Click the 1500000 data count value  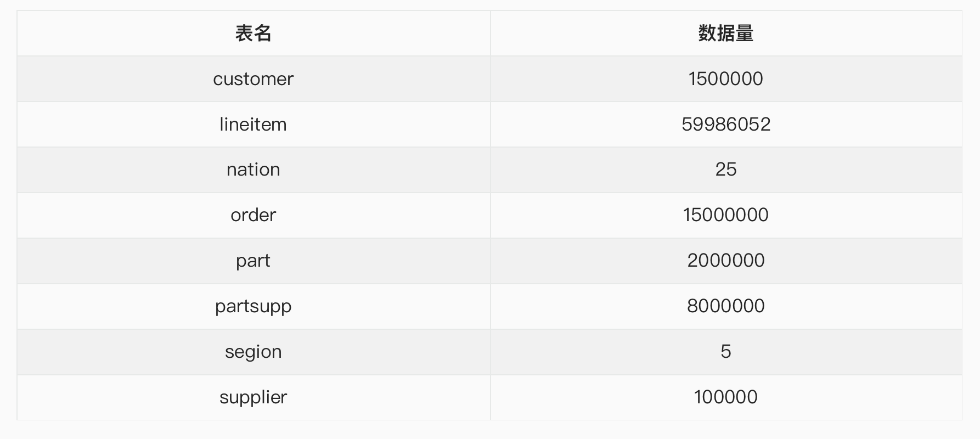[x=725, y=79]
